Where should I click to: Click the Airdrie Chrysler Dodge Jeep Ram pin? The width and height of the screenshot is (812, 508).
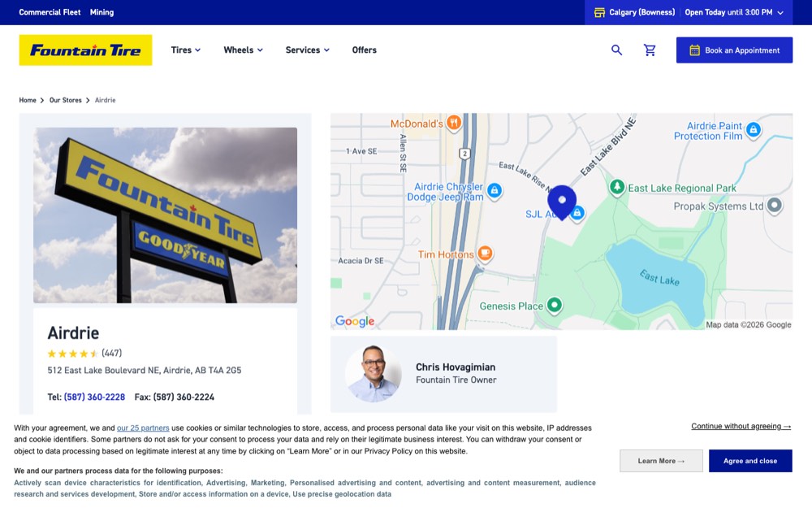pyautogui.click(x=495, y=191)
